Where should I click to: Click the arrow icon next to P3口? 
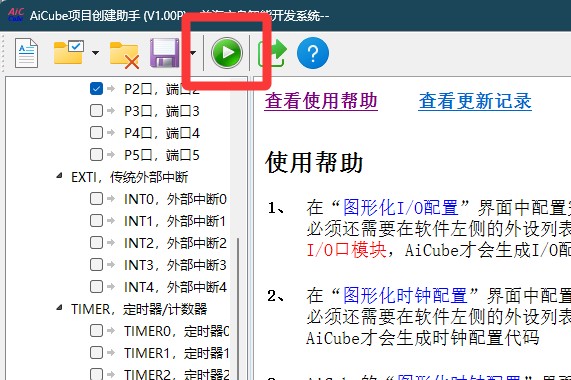(x=111, y=110)
